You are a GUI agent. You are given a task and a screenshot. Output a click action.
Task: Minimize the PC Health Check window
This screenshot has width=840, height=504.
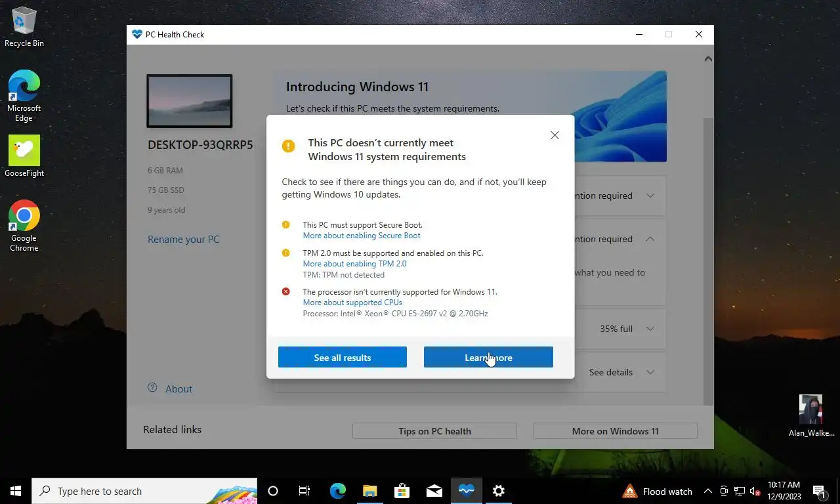639,34
